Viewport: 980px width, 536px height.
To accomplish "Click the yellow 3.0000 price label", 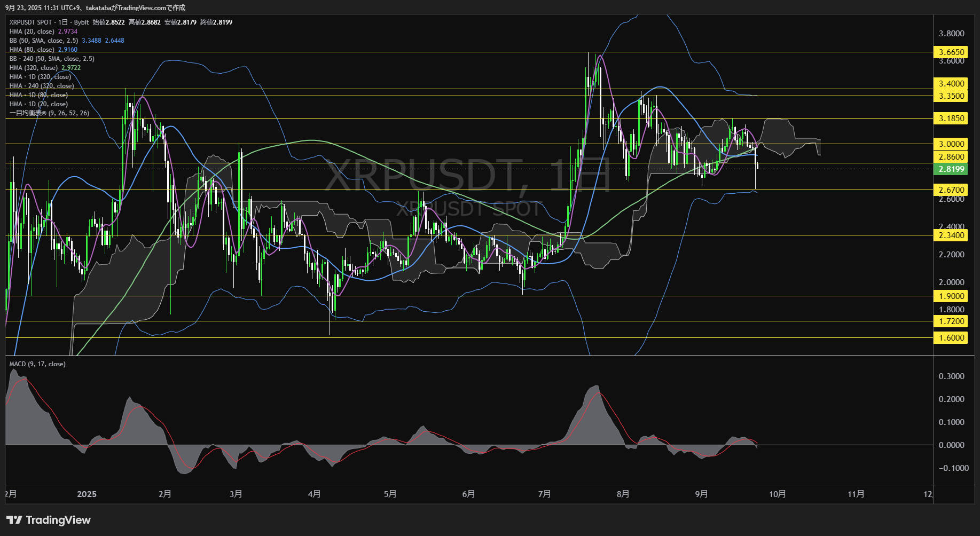I will pos(952,144).
